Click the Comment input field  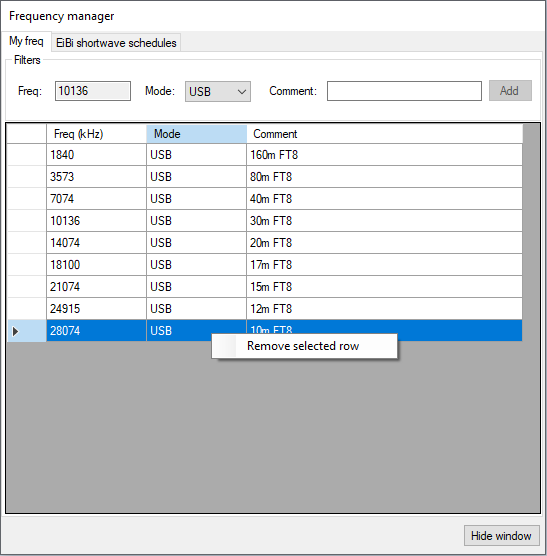point(404,91)
